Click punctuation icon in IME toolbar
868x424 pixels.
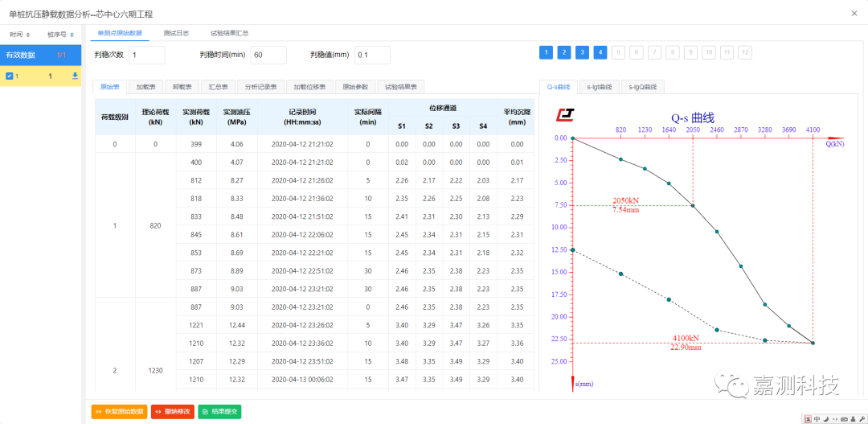[x=835, y=418]
